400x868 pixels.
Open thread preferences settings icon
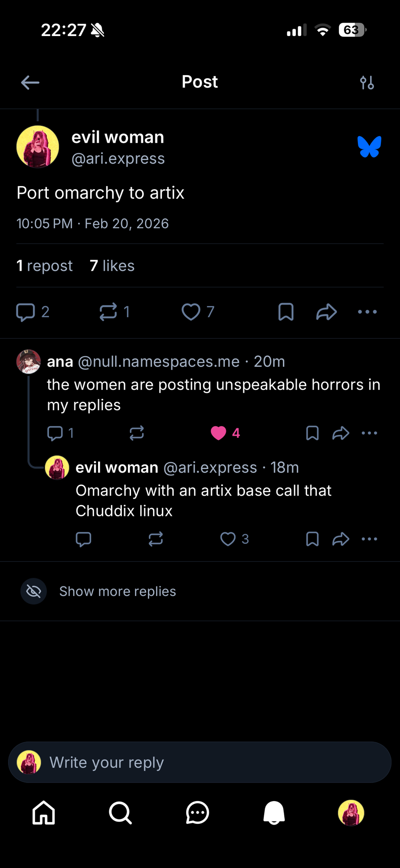pyautogui.click(x=367, y=82)
